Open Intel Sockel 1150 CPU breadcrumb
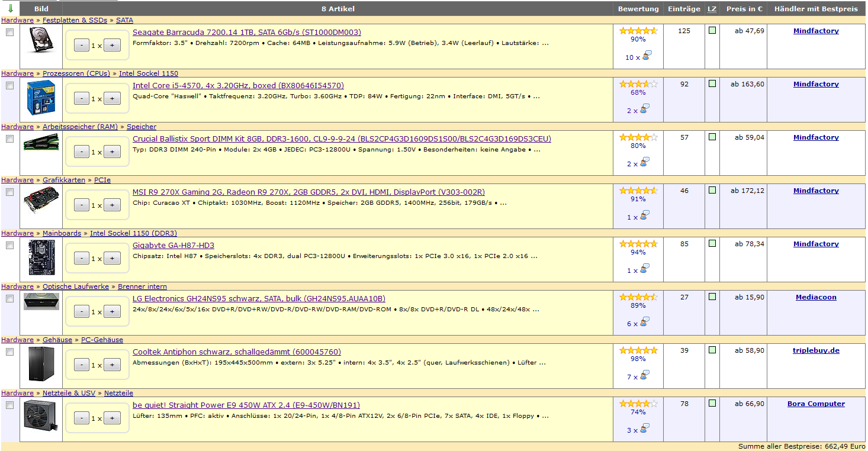868x451 pixels. click(x=149, y=73)
